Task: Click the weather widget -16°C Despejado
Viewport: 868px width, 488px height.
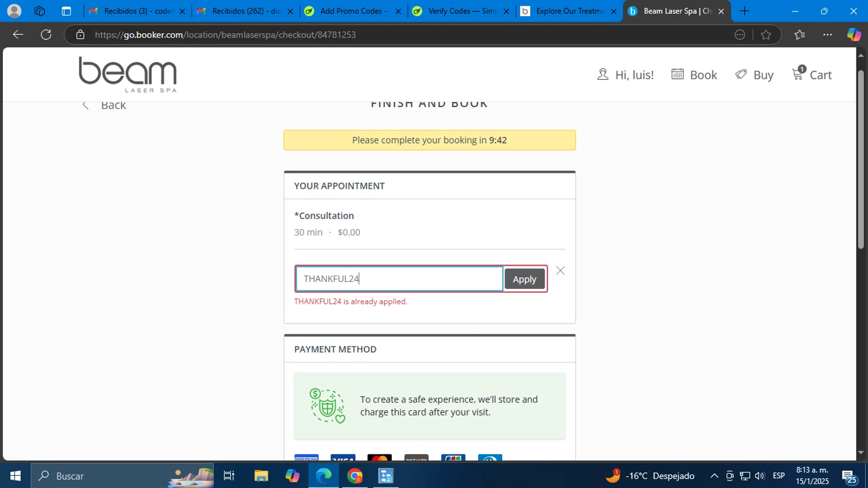Action: coord(650,476)
